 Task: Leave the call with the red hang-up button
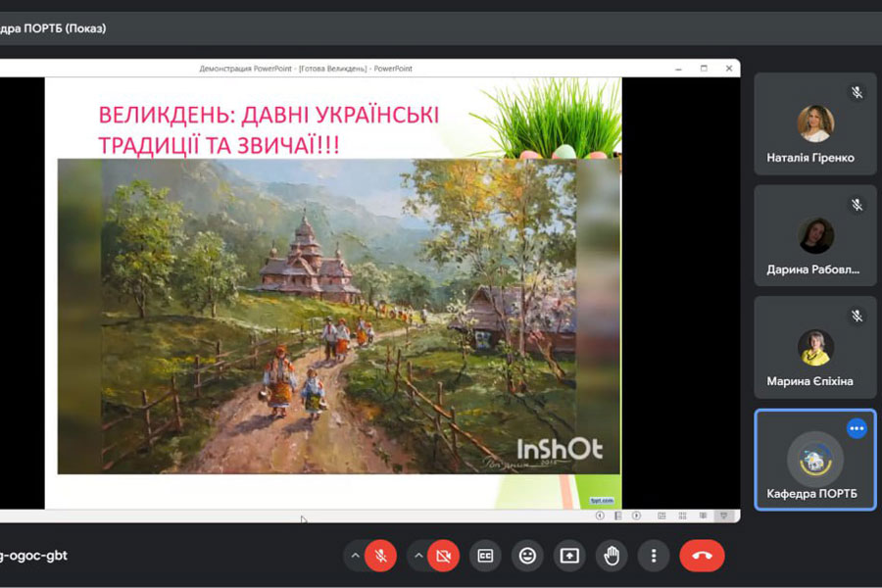coord(702,556)
